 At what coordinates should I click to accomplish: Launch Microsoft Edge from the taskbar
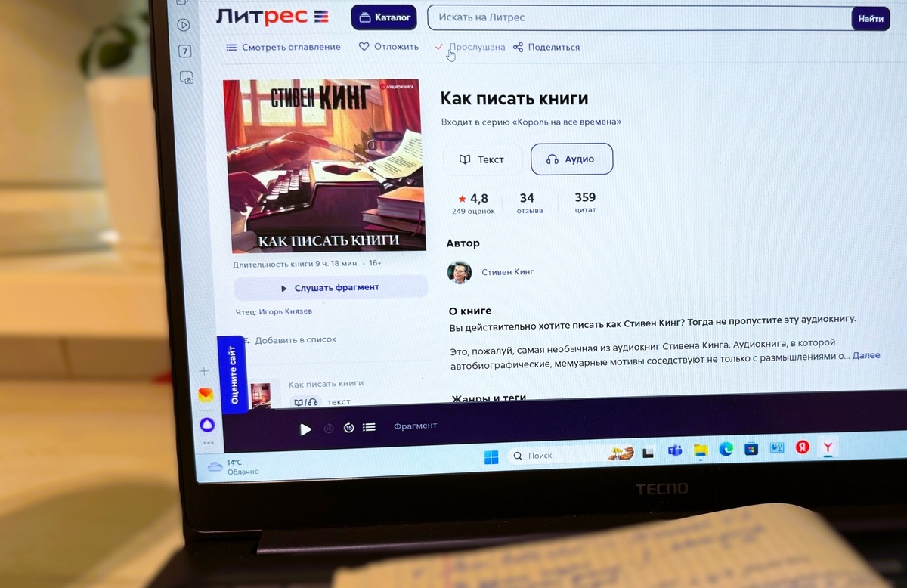(x=726, y=450)
